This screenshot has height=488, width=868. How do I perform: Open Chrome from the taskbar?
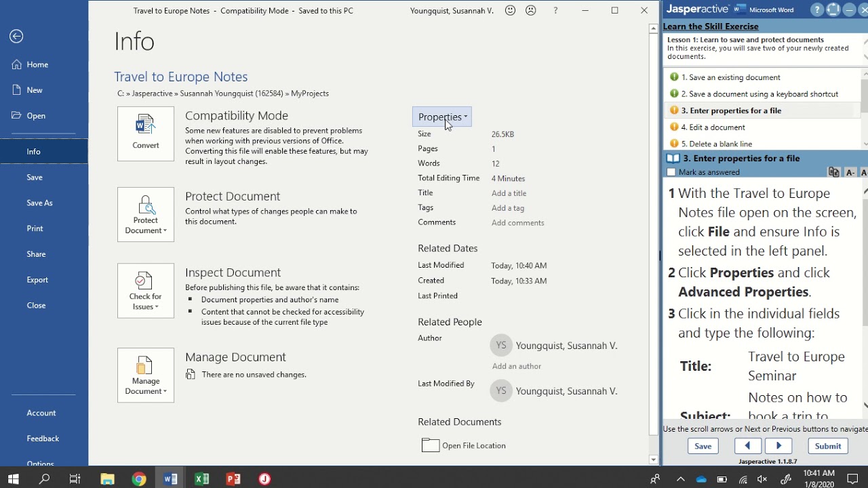(139, 479)
